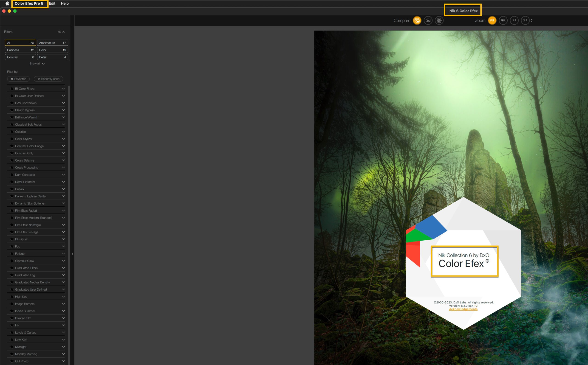Open the Acknowledgements link
The image size is (588, 365).
coord(463,309)
